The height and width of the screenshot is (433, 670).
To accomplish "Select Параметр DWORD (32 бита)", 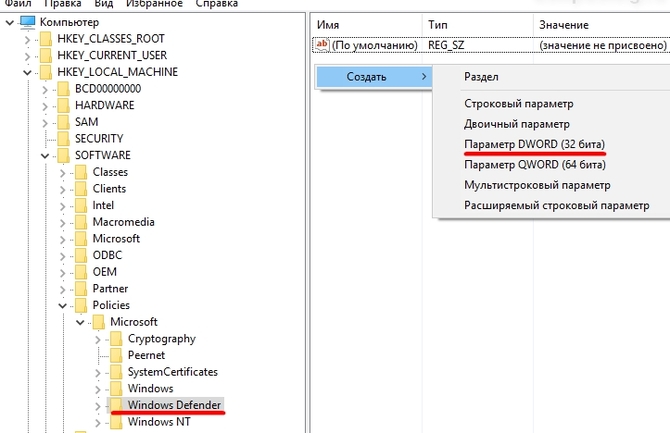I will point(535,144).
